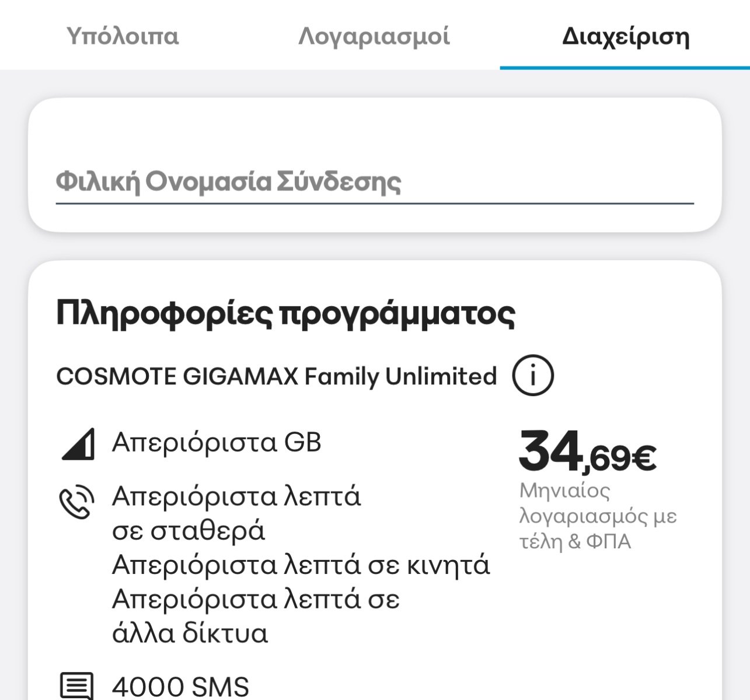The height and width of the screenshot is (700, 750).
Task: Focus the Φιλική Ονομασία Σύνδεσης field
Action: click(374, 181)
